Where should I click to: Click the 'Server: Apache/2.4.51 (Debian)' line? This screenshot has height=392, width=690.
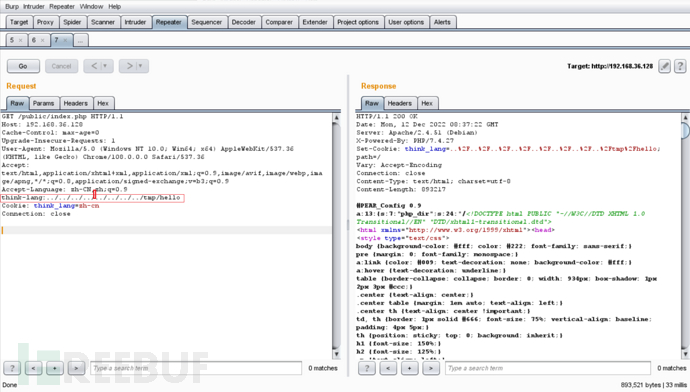[417, 133]
